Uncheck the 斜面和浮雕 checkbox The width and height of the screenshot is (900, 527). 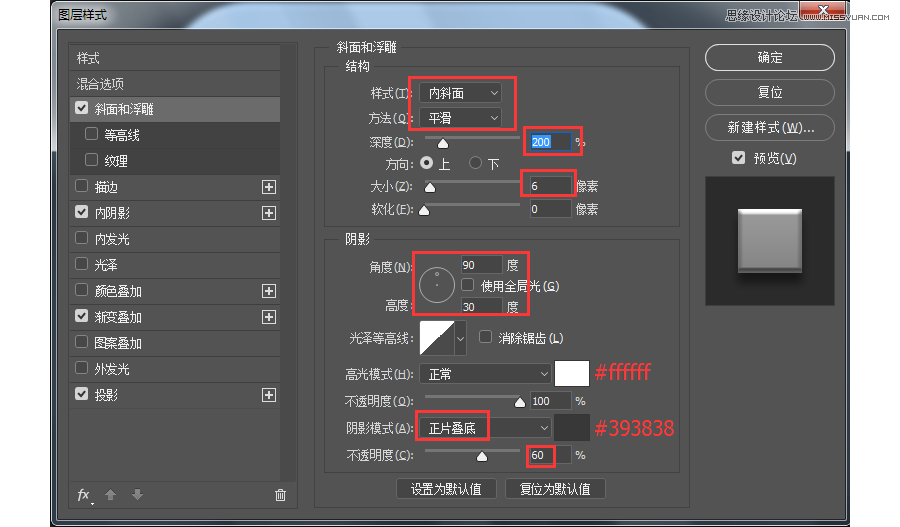[82, 108]
